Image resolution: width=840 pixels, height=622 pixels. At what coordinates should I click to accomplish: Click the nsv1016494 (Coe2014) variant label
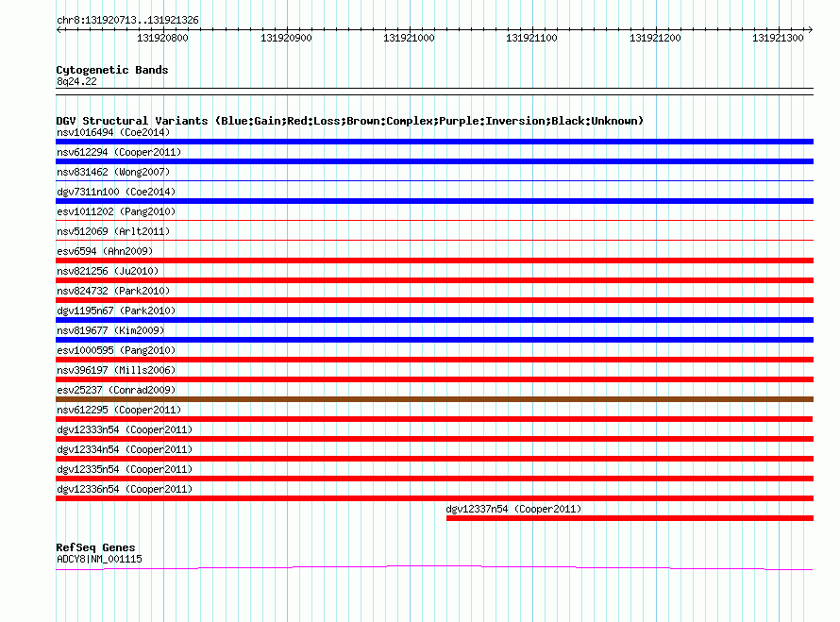click(x=113, y=132)
